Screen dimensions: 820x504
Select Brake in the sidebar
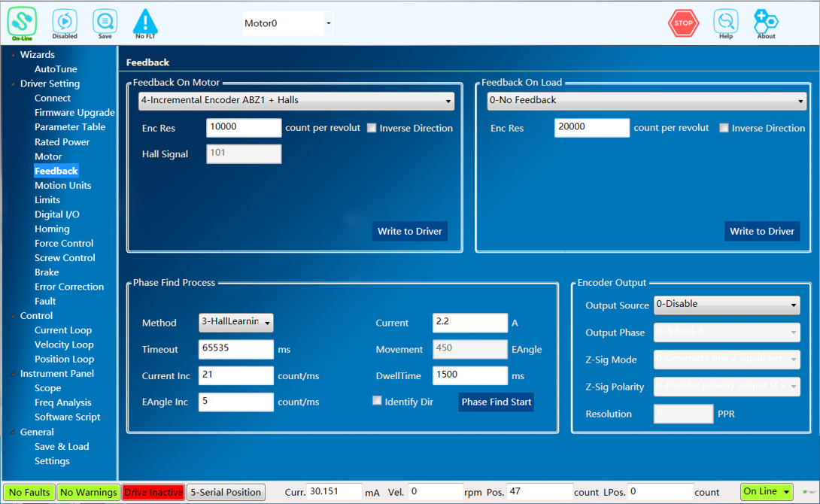47,272
